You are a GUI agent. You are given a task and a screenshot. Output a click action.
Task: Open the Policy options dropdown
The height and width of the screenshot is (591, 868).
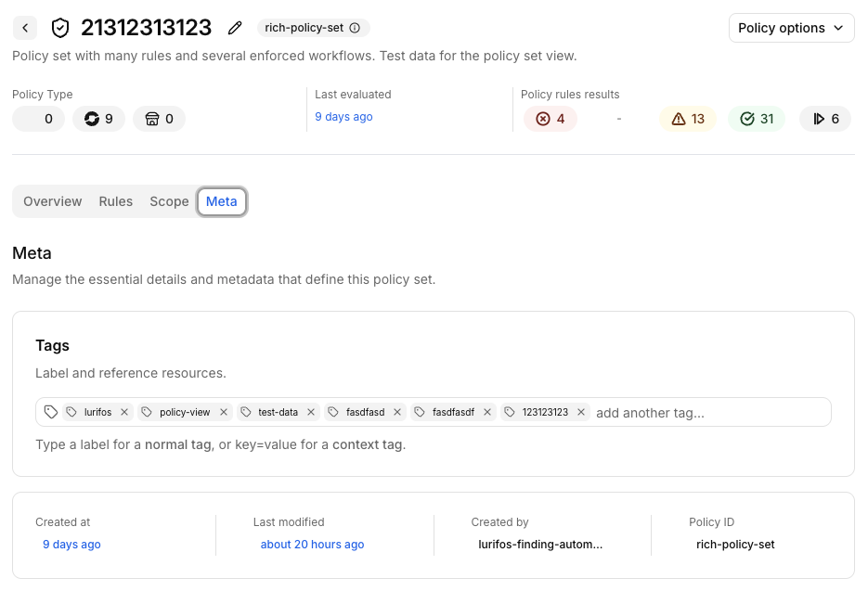coord(791,28)
